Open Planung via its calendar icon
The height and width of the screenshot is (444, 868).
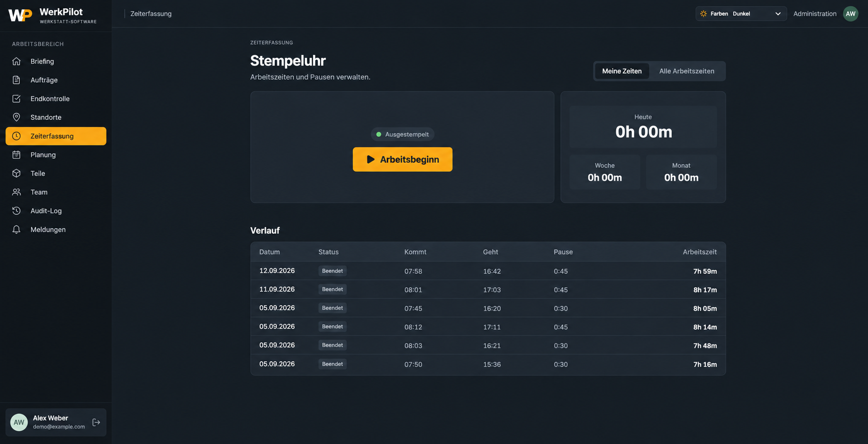click(16, 155)
